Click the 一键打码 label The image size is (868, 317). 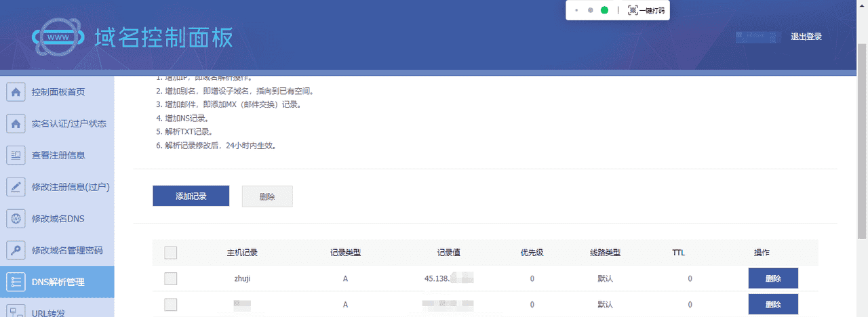pos(652,11)
